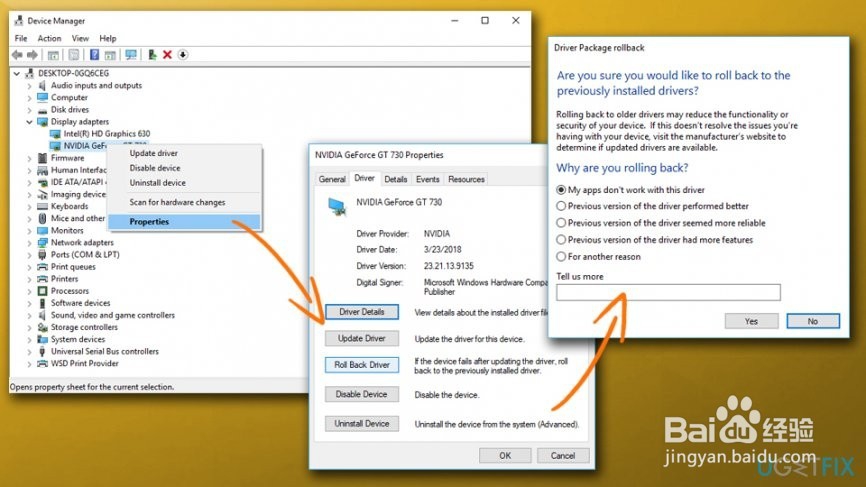This screenshot has width=866, height=487.
Task: Click the Firmware chip icon
Action: 43,158
